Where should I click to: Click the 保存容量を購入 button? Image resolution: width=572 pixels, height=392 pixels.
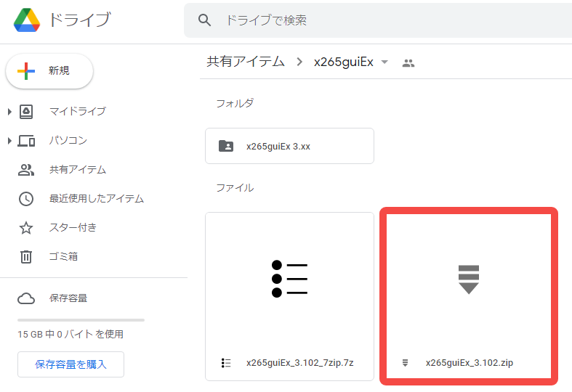tap(71, 364)
